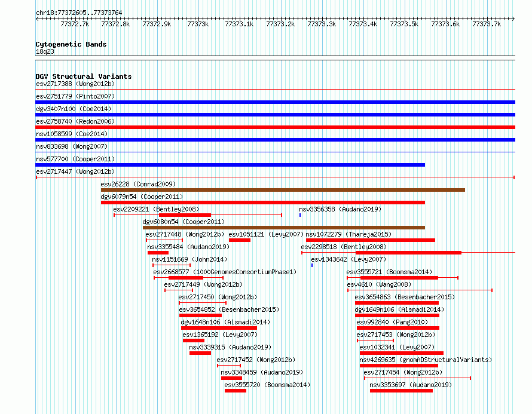Select esv2668577 (1000GenomesConsortiumPhase1) variant

pos(225,272)
